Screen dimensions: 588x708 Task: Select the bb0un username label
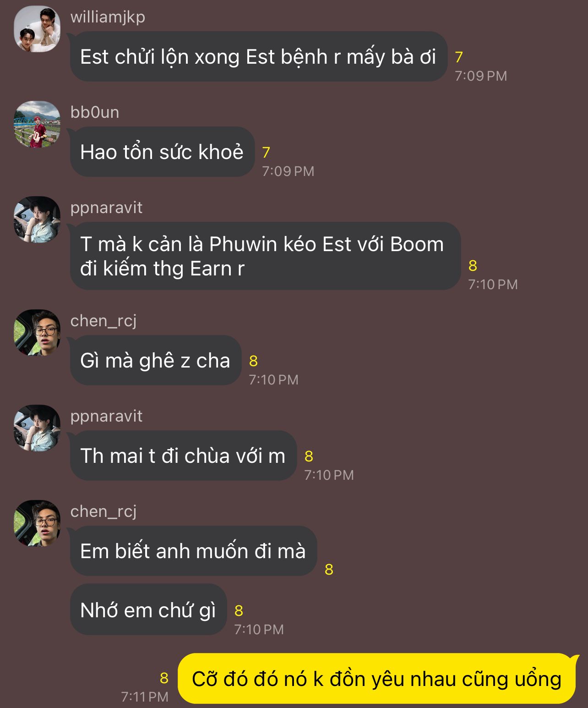[95, 112]
